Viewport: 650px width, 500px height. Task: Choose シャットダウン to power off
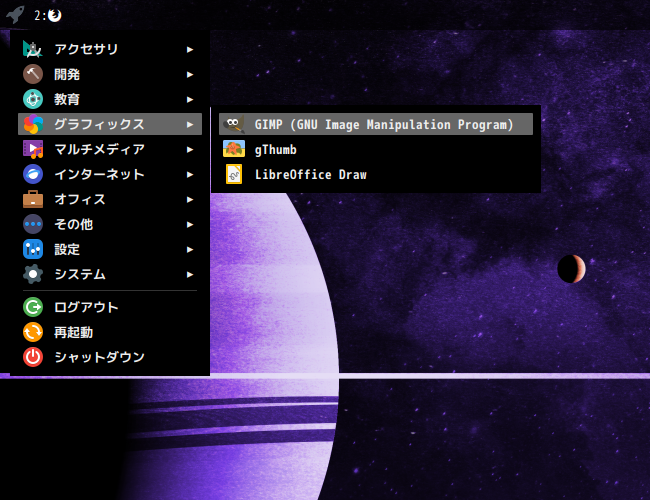tap(110, 357)
